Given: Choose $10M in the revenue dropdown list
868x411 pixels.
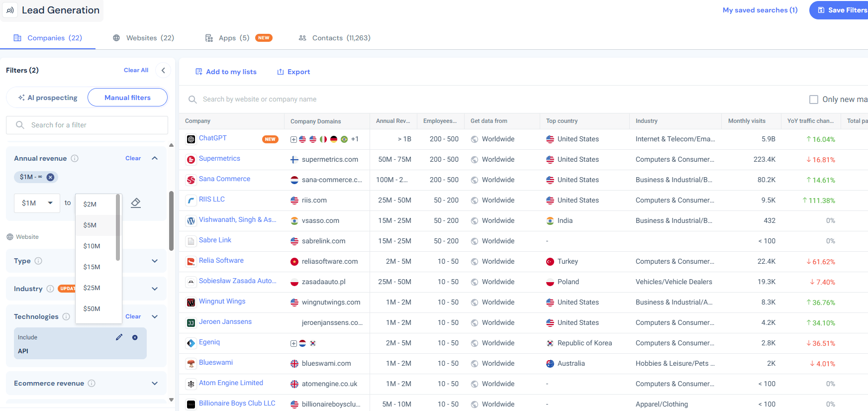Looking at the screenshot, I should 96,246.
